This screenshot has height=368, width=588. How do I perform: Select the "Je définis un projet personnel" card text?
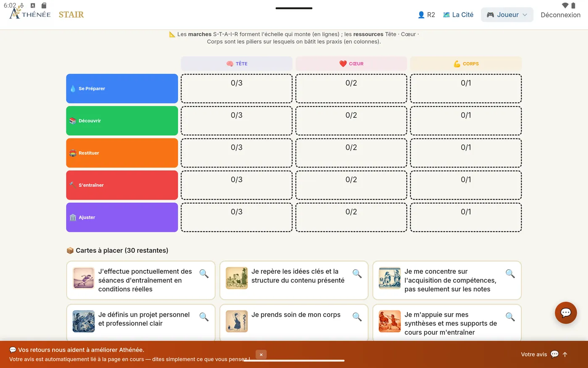144,319
